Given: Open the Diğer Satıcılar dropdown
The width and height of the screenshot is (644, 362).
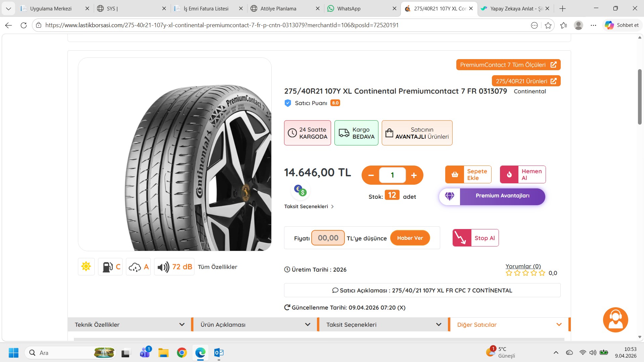Looking at the screenshot, I should (x=509, y=325).
